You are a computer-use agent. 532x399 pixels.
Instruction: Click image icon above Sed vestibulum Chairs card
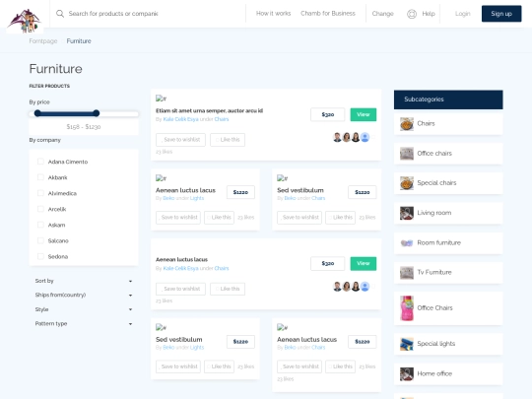pyautogui.click(x=283, y=178)
